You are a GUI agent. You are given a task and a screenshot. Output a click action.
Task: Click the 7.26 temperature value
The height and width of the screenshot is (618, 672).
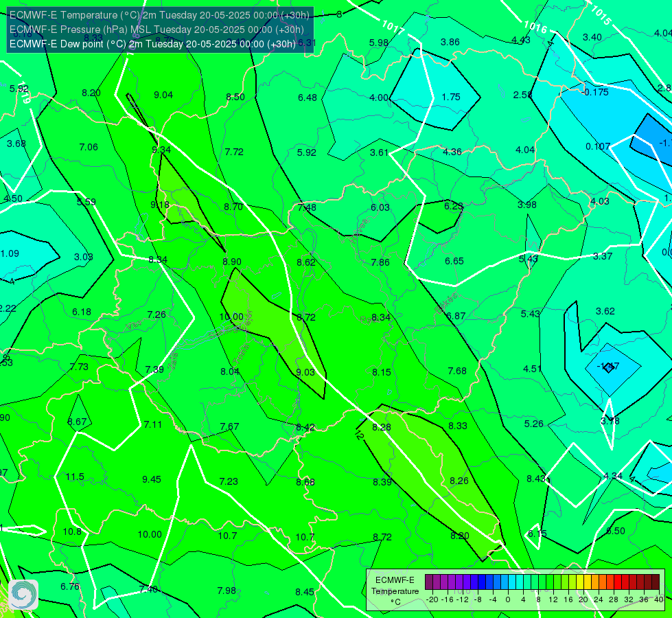pos(157,314)
